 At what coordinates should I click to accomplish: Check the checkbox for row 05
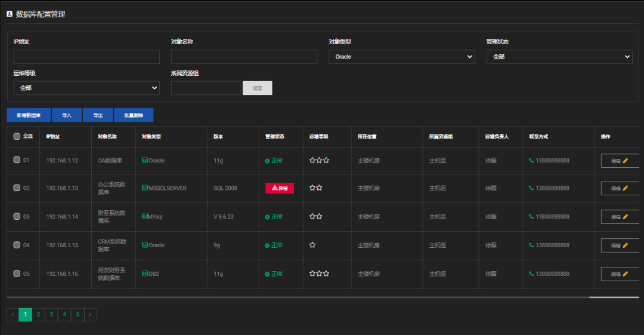tap(17, 273)
